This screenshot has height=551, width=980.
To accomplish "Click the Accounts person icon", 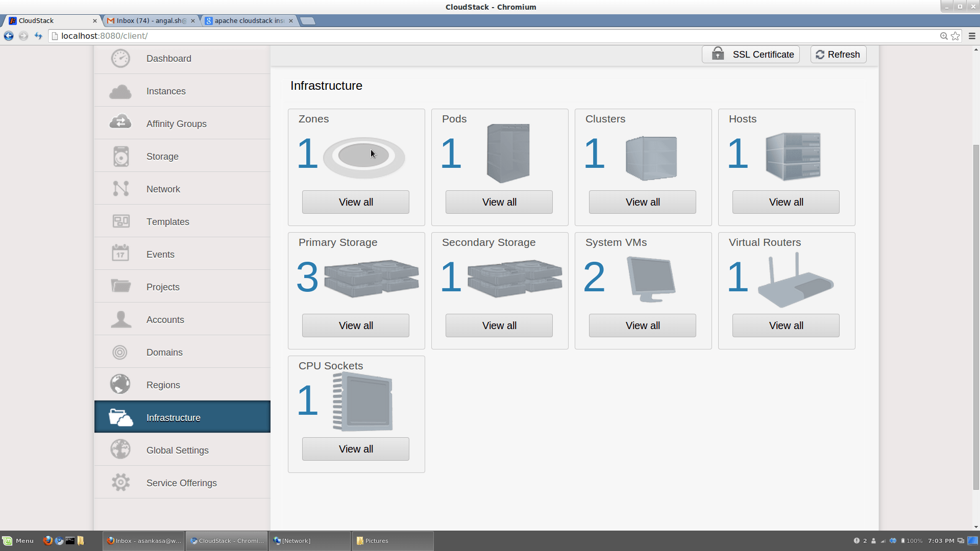I will coord(121,319).
